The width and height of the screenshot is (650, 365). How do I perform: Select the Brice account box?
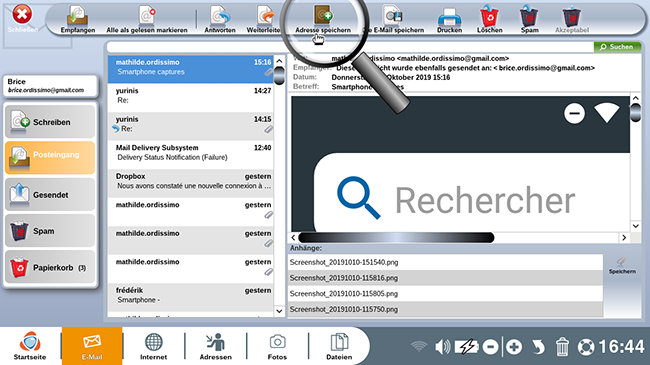pos(50,86)
